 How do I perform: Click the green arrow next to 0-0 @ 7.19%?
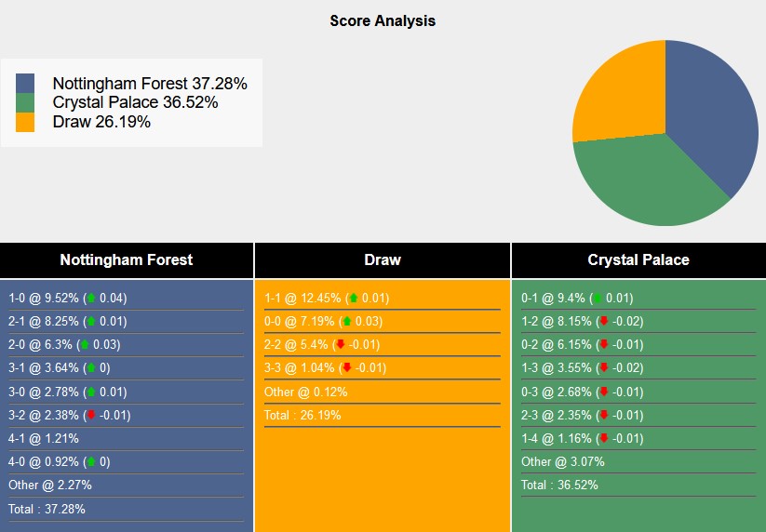(x=346, y=322)
